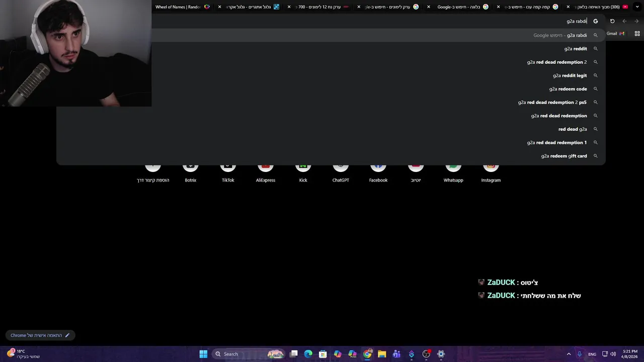Open Task View in the taskbar
The height and width of the screenshot is (362, 644).
click(294, 354)
